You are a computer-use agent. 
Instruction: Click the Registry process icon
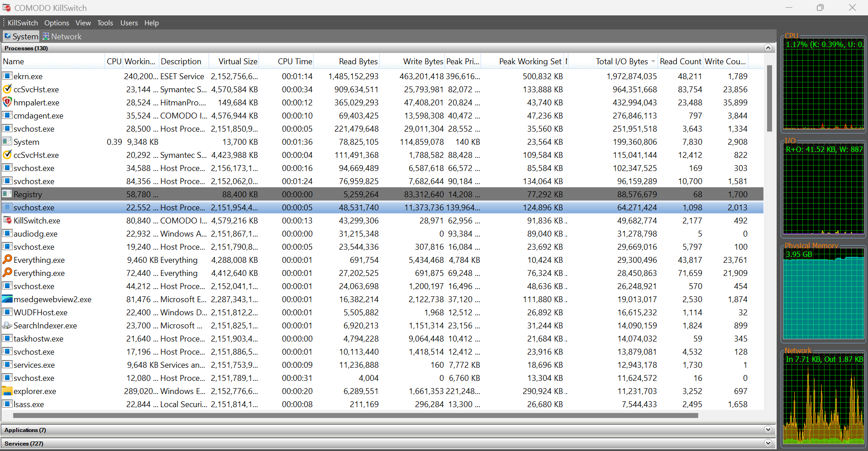coord(7,194)
